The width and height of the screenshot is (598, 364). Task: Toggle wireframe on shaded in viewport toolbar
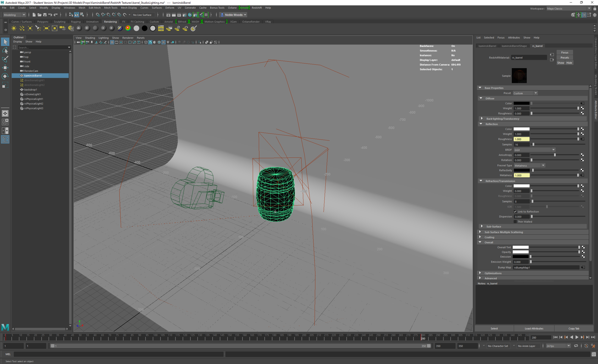[x=159, y=42]
